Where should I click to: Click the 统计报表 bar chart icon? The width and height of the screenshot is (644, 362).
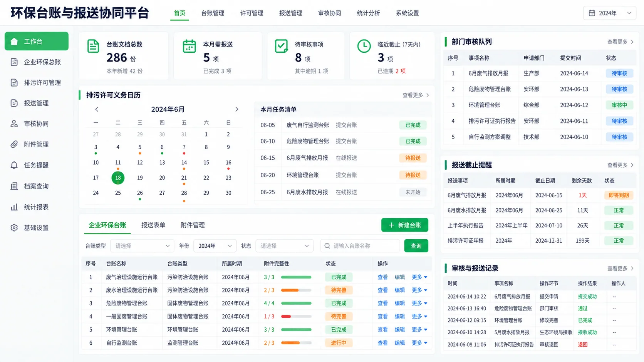point(14,207)
